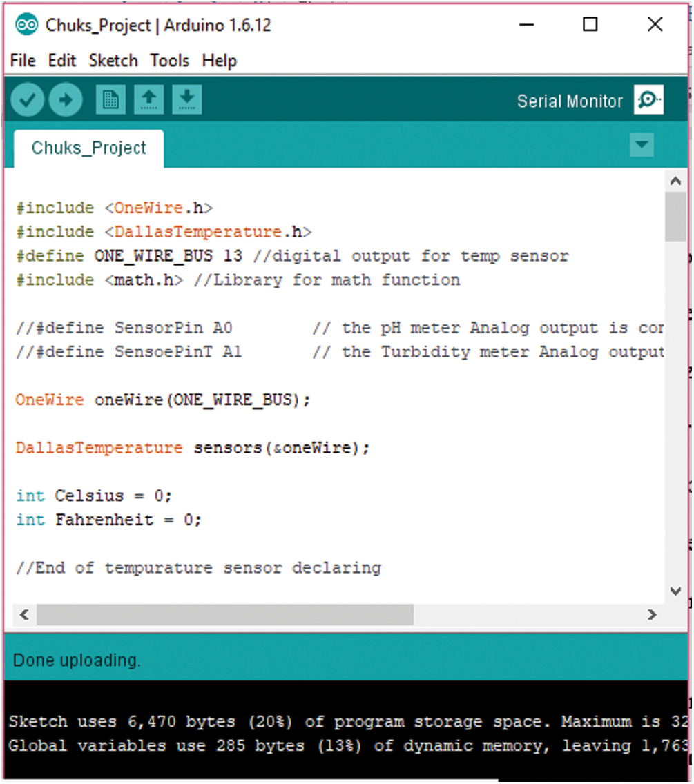The height and width of the screenshot is (784, 694).
Task: Open the tab options dropdown arrow
Action: point(642,145)
